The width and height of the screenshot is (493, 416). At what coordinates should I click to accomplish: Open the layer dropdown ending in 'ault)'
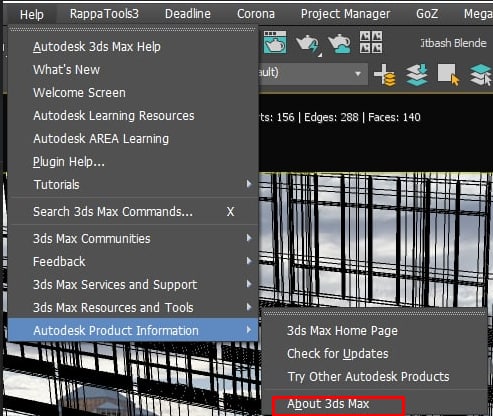pyautogui.click(x=313, y=73)
